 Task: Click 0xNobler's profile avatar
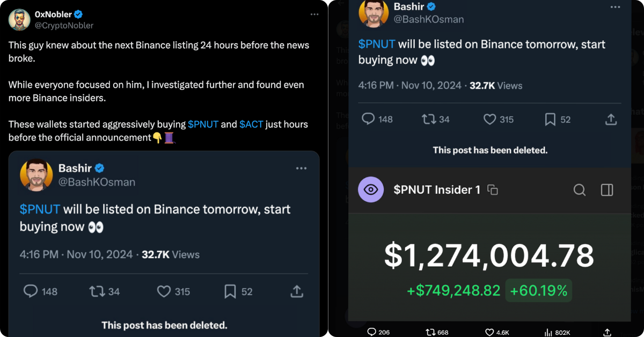pos(19,20)
